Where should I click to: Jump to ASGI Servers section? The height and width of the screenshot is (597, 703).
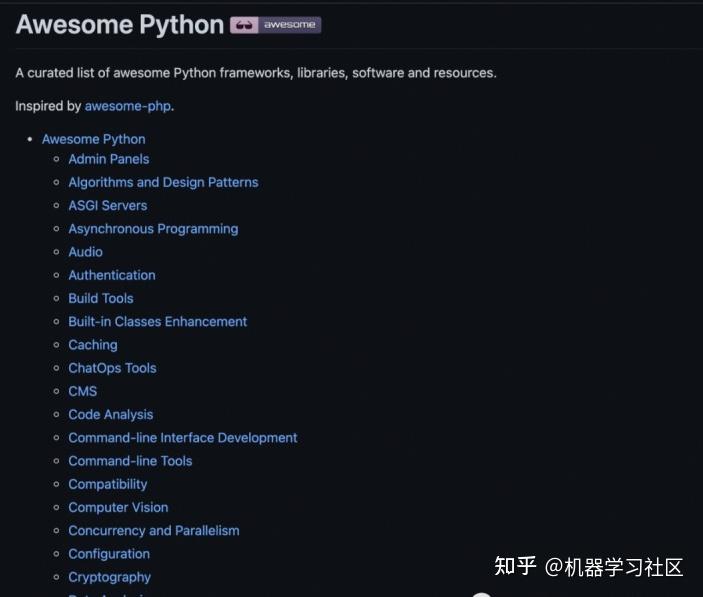(108, 206)
